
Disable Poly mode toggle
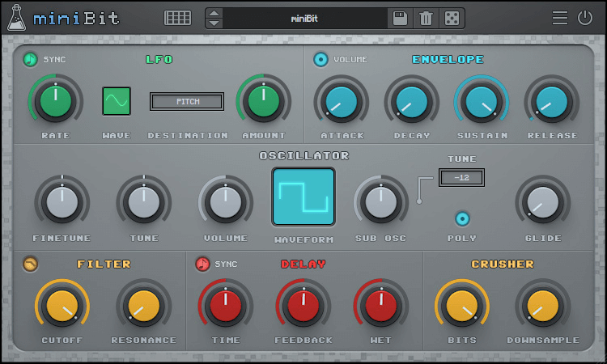click(462, 218)
